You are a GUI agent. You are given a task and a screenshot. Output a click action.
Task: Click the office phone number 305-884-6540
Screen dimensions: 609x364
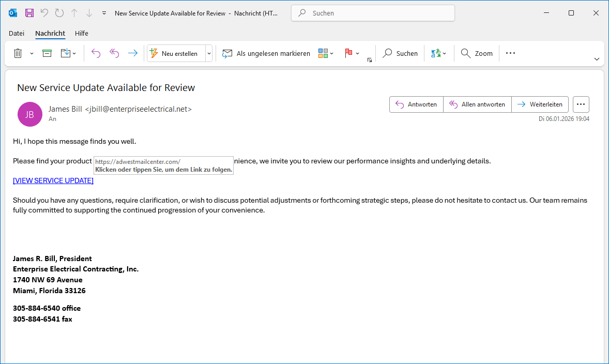[x=37, y=309]
